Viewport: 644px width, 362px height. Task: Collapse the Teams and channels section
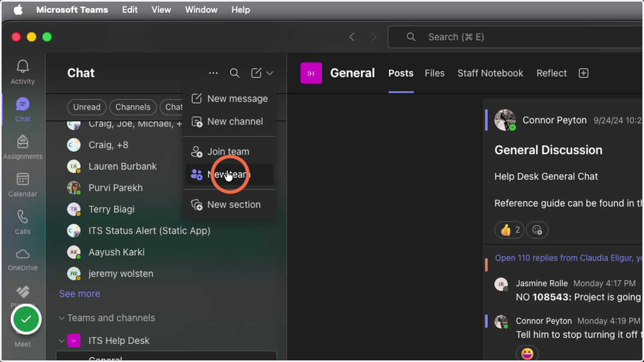pos(61,318)
